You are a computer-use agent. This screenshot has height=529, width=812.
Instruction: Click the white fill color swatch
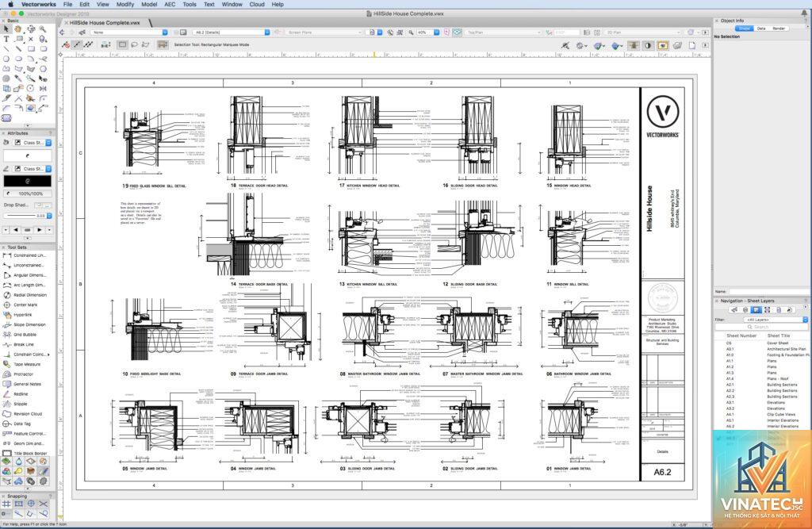pyautogui.click(x=28, y=155)
